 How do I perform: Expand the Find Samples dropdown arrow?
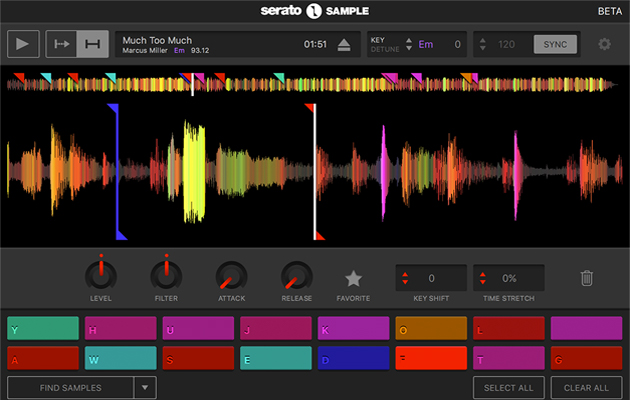(x=145, y=387)
